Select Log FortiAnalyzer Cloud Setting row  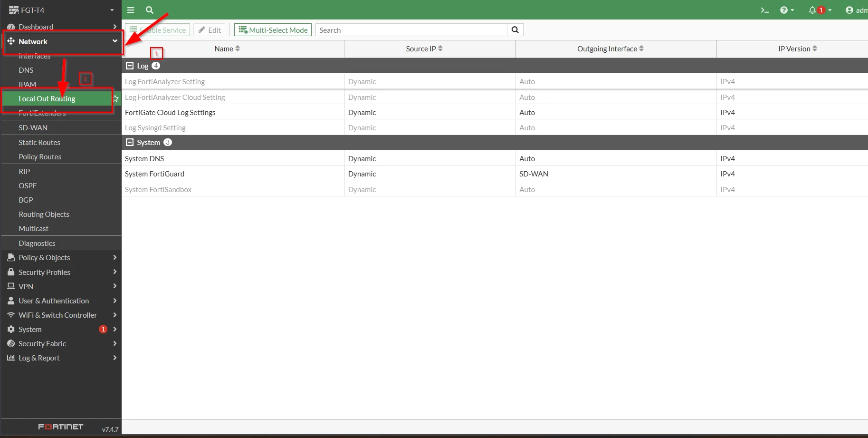pyautogui.click(x=495, y=97)
